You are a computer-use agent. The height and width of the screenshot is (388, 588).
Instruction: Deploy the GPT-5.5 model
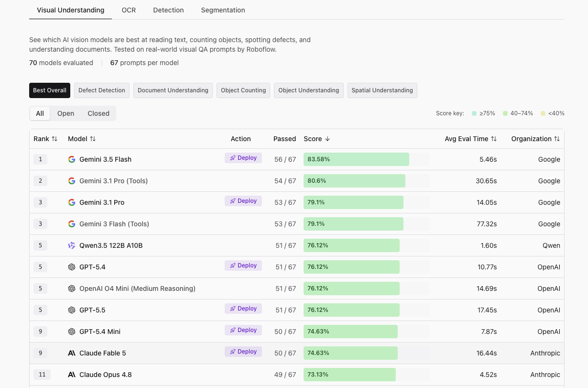(243, 309)
